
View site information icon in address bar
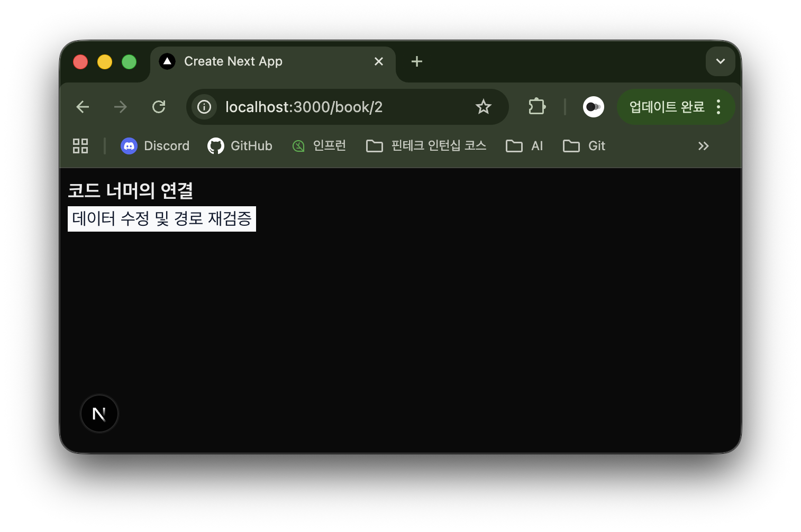(204, 107)
